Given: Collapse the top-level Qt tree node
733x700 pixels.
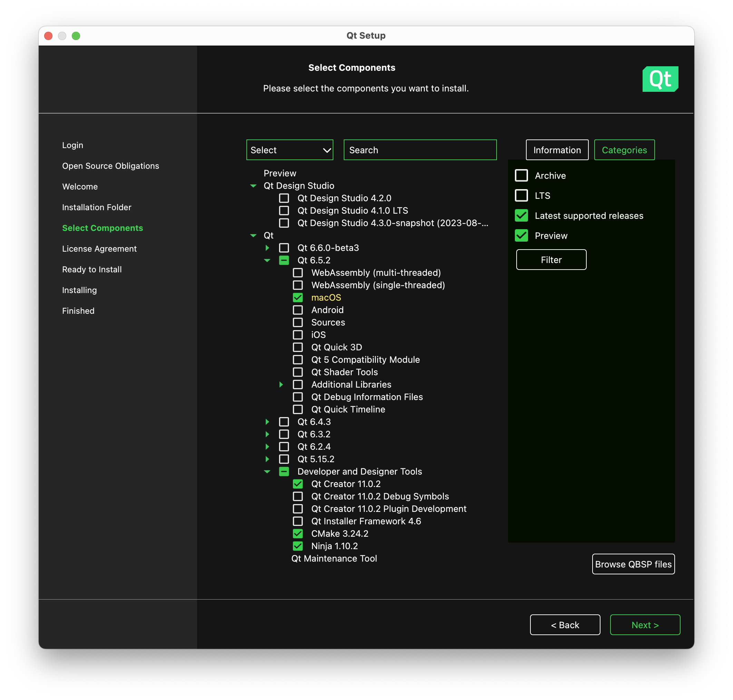Looking at the screenshot, I should [253, 235].
